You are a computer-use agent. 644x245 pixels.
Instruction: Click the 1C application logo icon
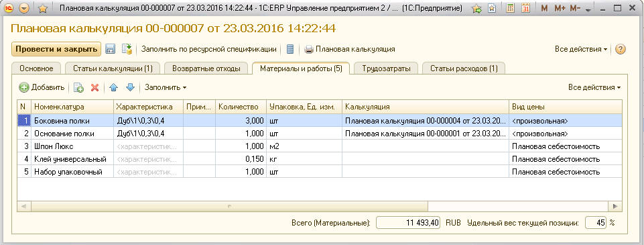[8, 8]
